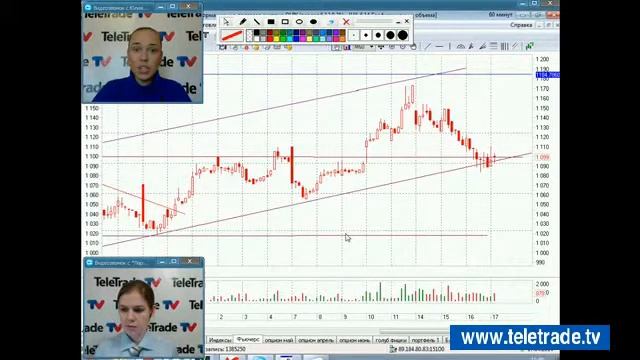This screenshot has height=360, width=640.
Task: Close the drawing palette toolbar
Action: pos(407,21)
